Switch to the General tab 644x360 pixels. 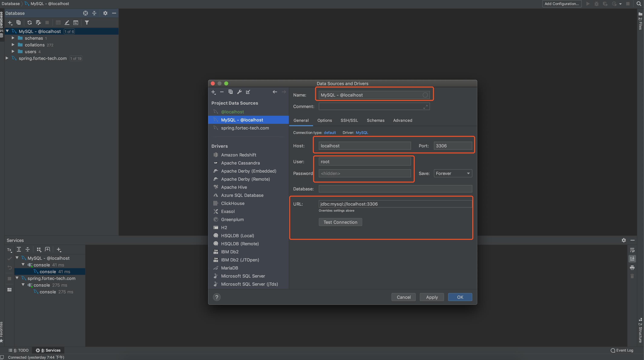[x=301, y=120]
